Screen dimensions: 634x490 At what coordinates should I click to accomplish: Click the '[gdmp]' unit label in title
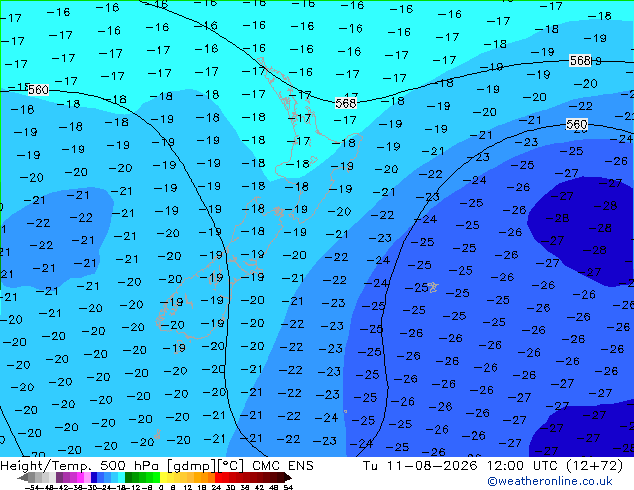point(190,466)
